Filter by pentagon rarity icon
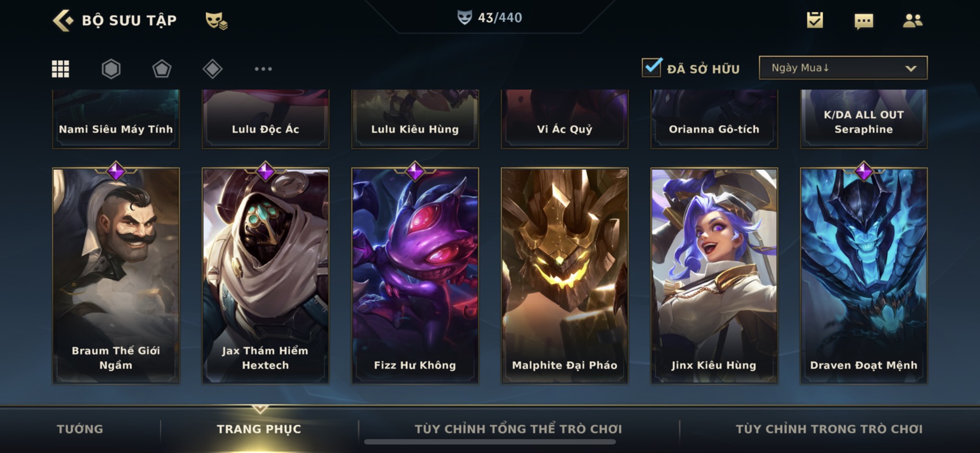980x453 pixels. click(162, 69)
